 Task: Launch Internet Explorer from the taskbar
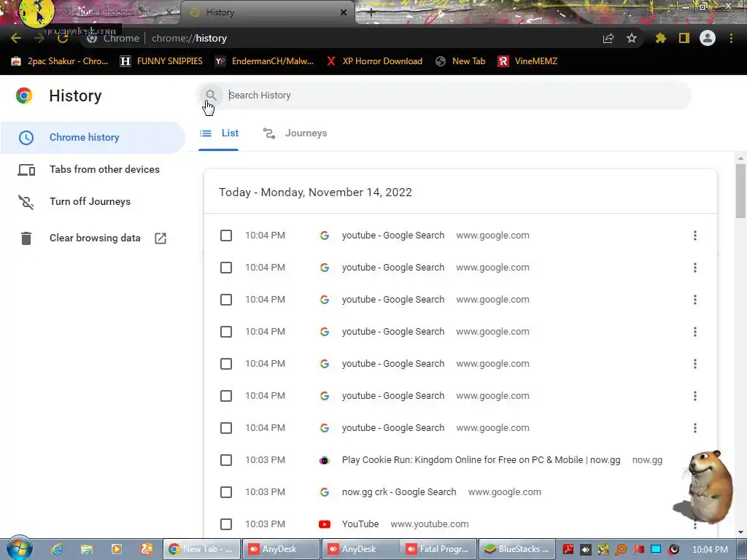click(x=57, y=549)
